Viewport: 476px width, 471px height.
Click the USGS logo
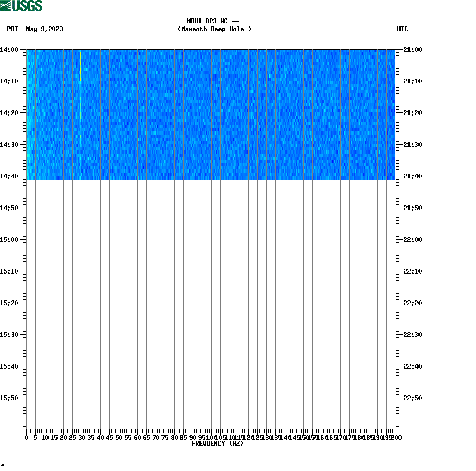[x=22, y=6]
